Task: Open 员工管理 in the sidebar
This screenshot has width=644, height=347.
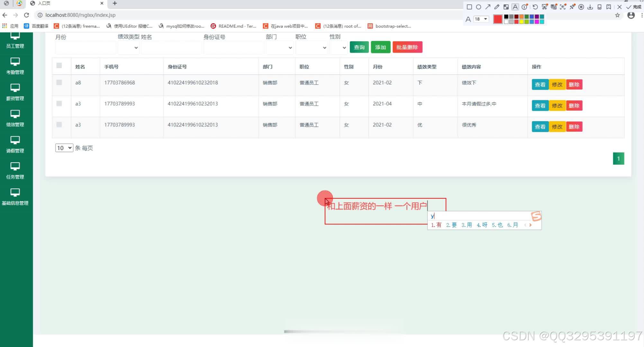Action: click(x=15, y=41)
